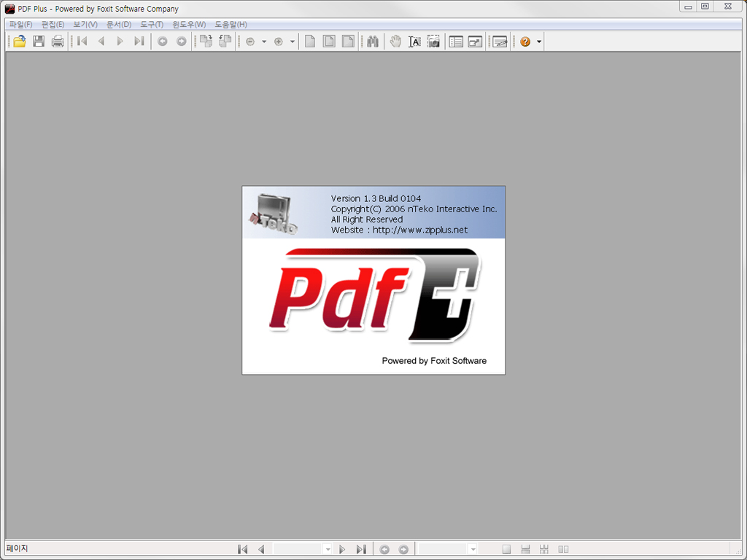
Task: Jump to last page via top toolbar
Action: [139, 42]
